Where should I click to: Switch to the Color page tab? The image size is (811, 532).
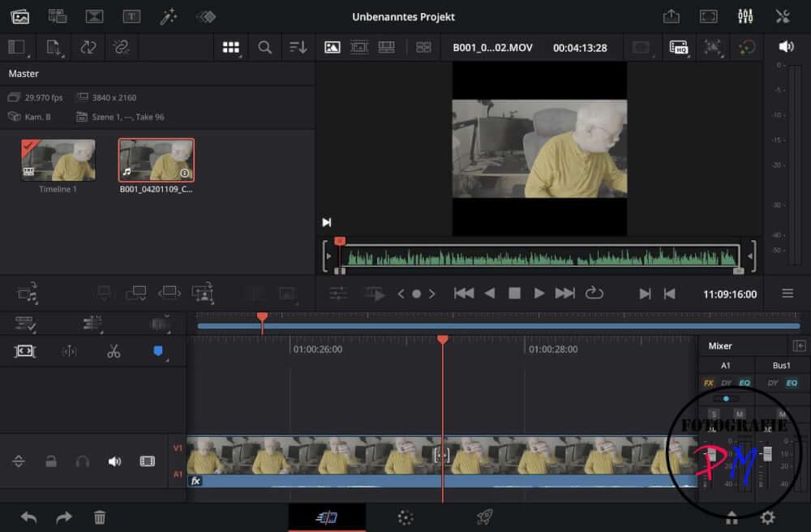point(405,517)
